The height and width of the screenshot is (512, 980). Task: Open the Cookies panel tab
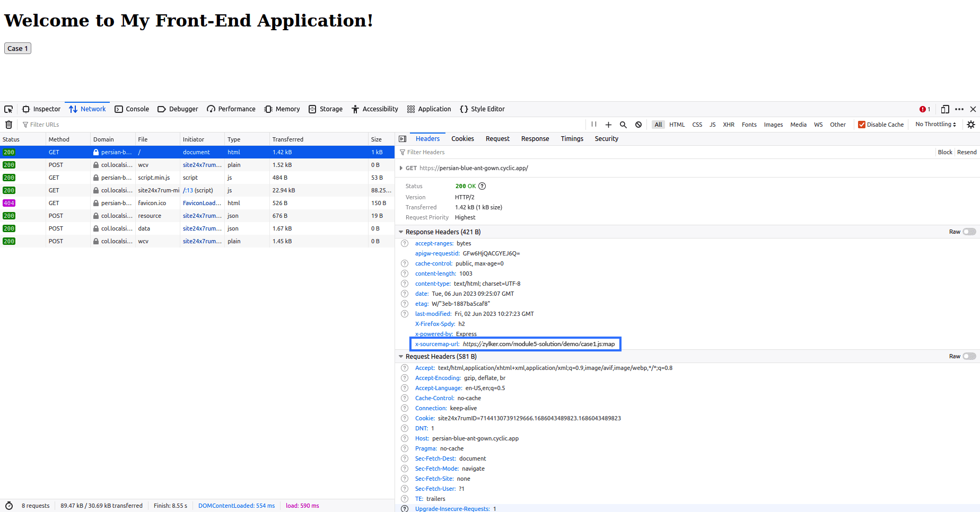462,138
